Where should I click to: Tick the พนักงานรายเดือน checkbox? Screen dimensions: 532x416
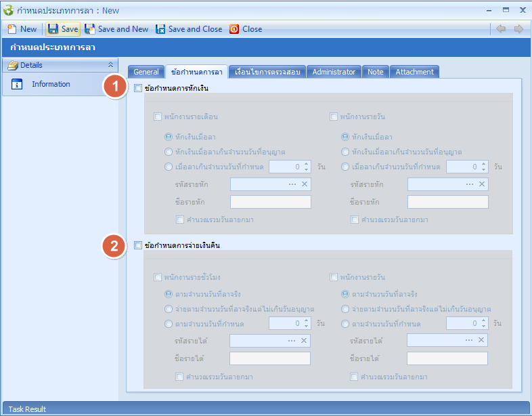(x=158, y=117)
